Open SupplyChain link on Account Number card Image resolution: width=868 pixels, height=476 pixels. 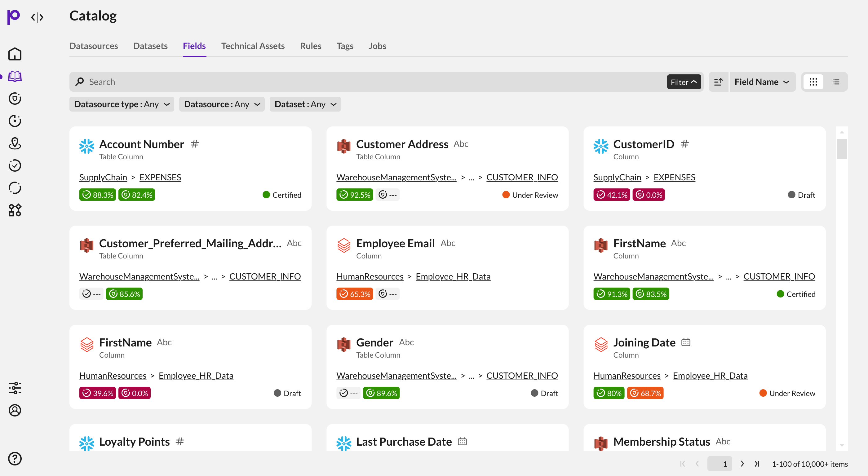[103, 177]
